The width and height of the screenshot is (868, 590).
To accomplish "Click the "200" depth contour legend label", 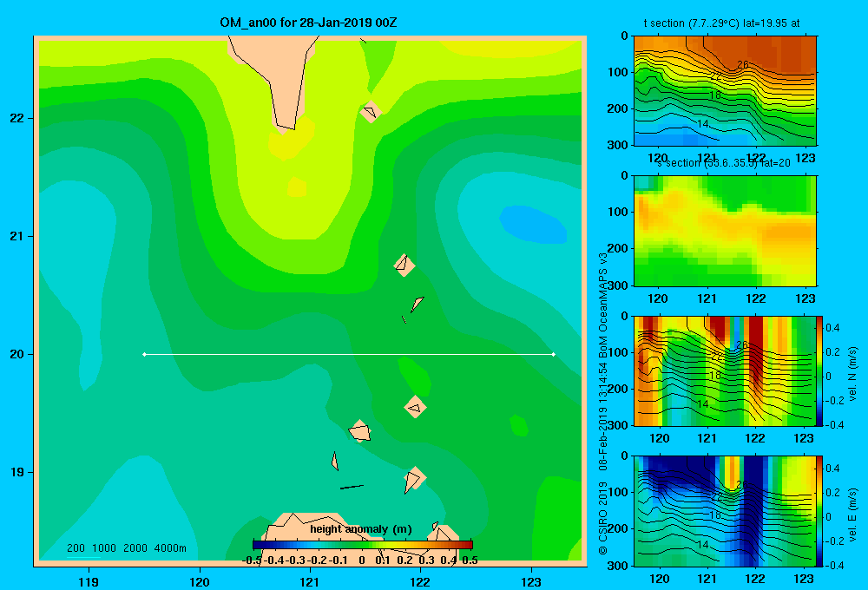I will pos(76,548).
